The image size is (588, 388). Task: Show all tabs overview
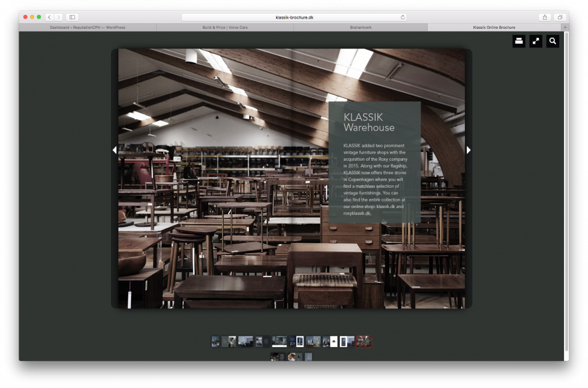coord(560,17)
